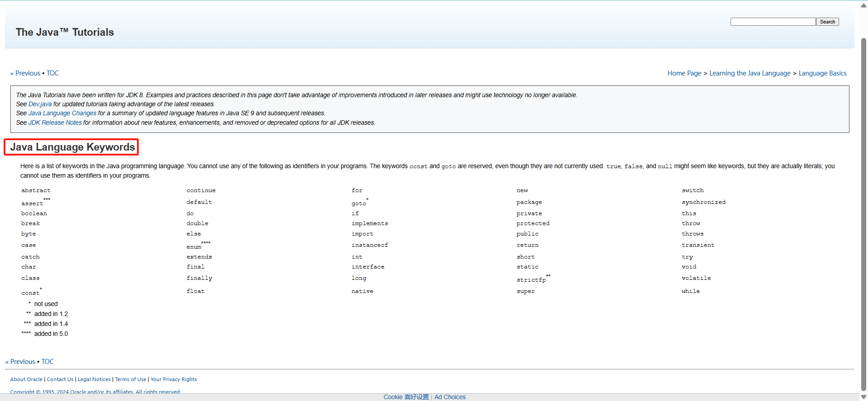Image resolution: width=868 pixels, height=401 pixels.
Task: Open the top TOC link
Action: click(x=52, y=73)
